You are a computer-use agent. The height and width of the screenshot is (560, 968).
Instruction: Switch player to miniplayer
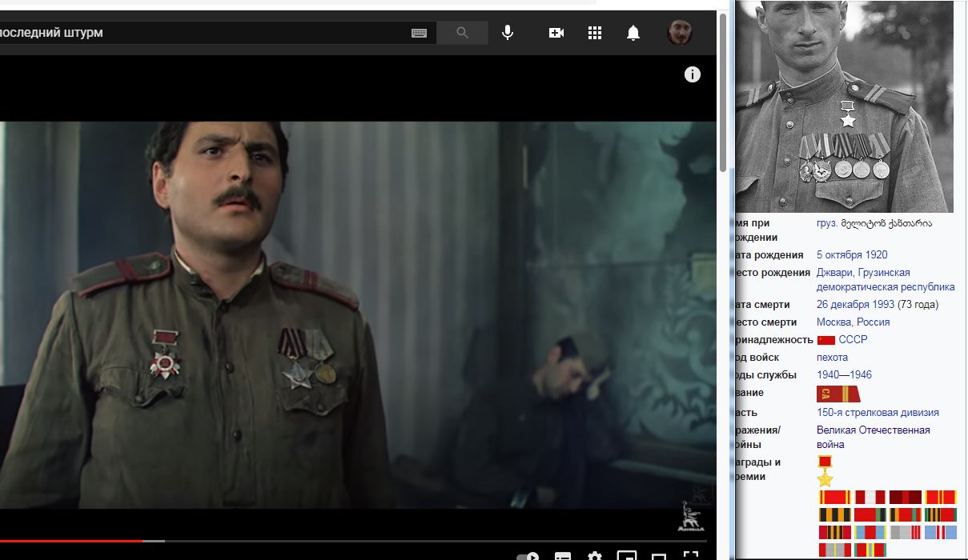(x=627, y=556)
